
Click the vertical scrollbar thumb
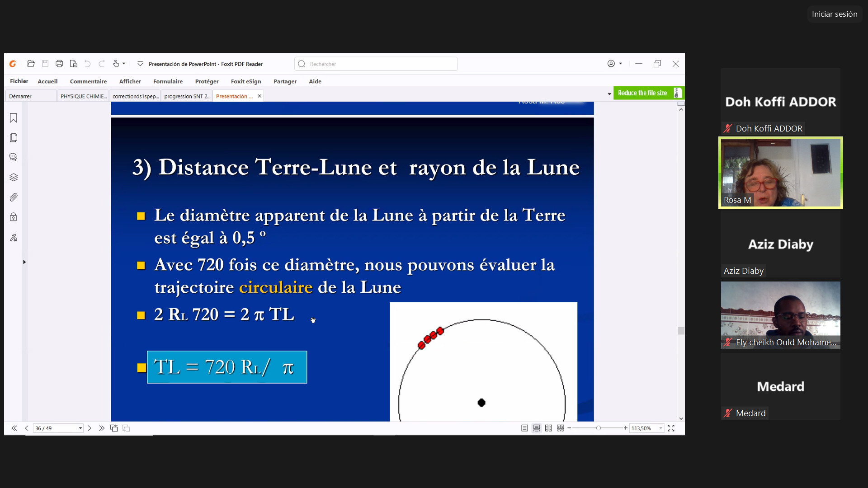pyautogui.click(x=681, y=331)
